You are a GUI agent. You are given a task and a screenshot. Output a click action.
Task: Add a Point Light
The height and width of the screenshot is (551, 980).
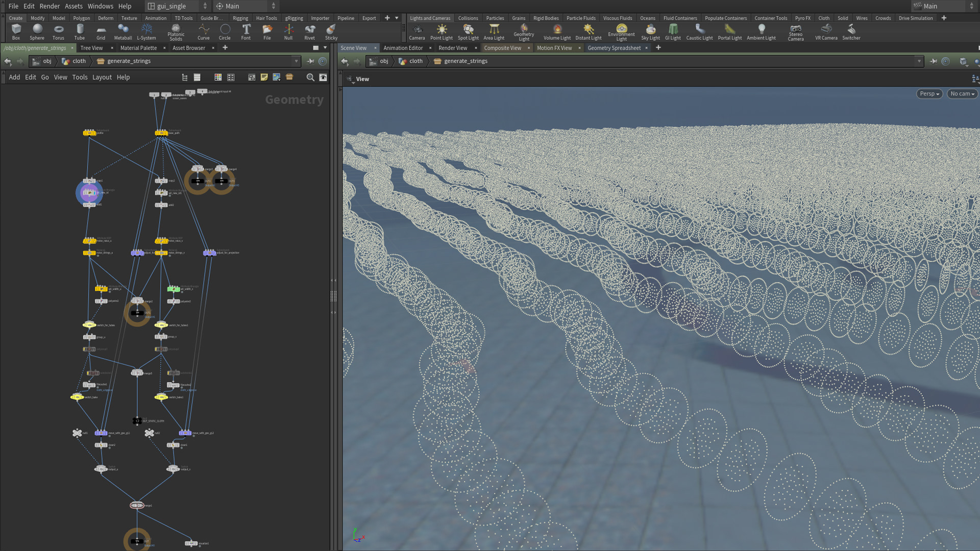point(442,32)
